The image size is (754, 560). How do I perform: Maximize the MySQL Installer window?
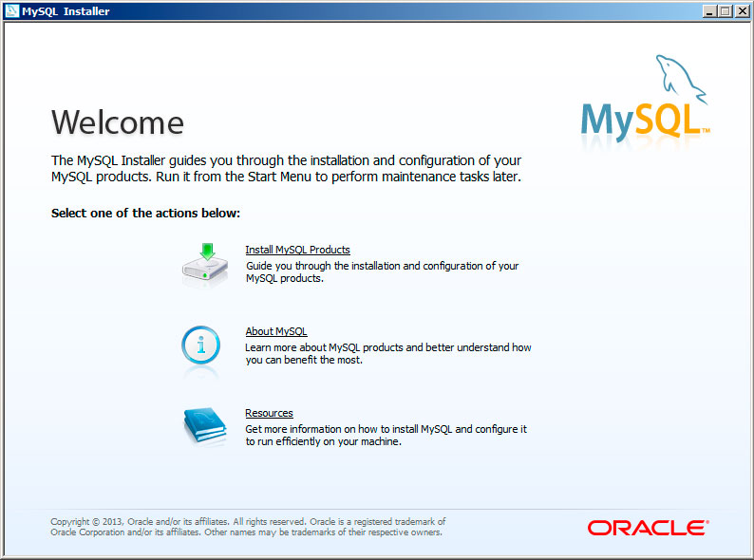[726, 10]
